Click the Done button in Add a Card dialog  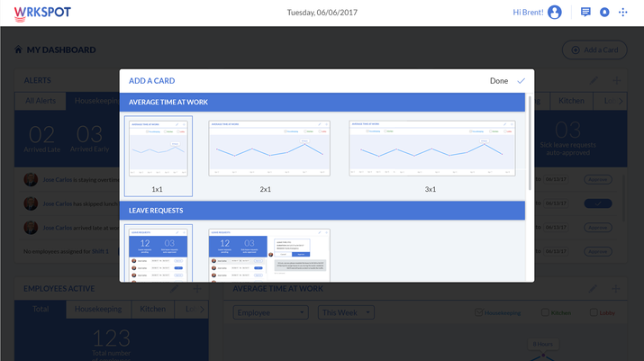pyautogui.click(x=507, y=81)
